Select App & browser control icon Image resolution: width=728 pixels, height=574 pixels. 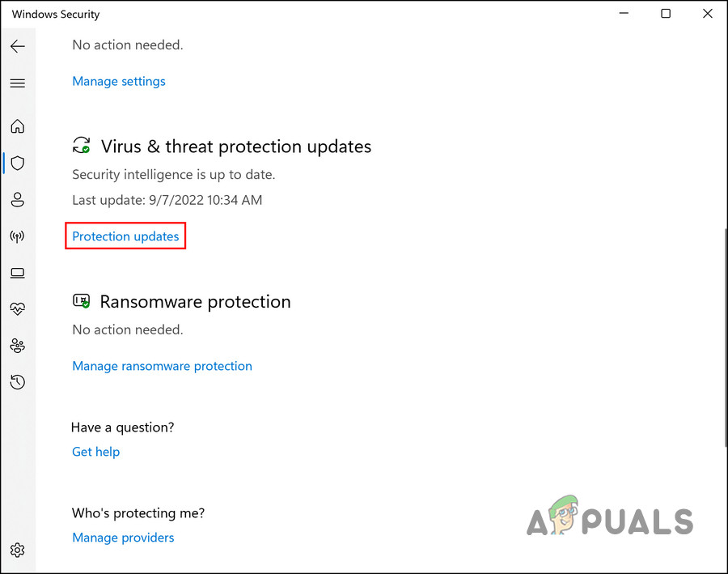click(17, 273)
